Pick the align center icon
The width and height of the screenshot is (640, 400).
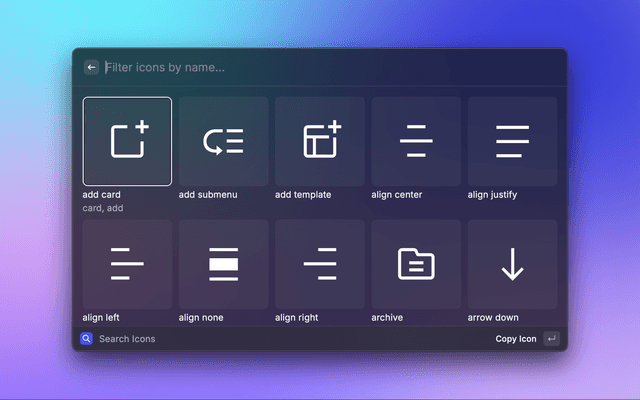click(x=416, y=141)
